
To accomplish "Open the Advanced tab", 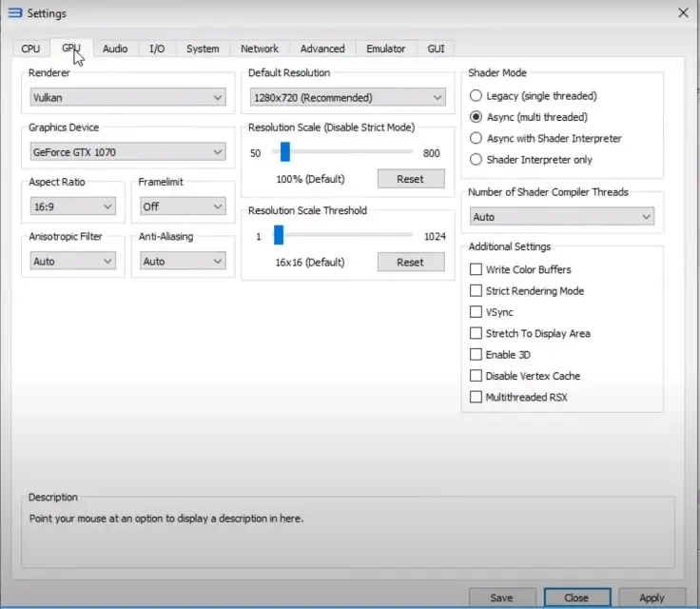I will coord(322,49).
